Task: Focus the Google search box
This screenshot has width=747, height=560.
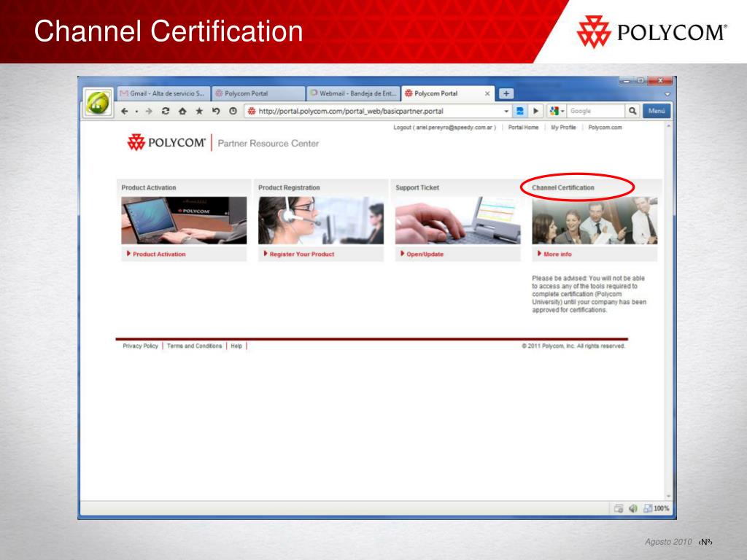Action: coord(595,111)
